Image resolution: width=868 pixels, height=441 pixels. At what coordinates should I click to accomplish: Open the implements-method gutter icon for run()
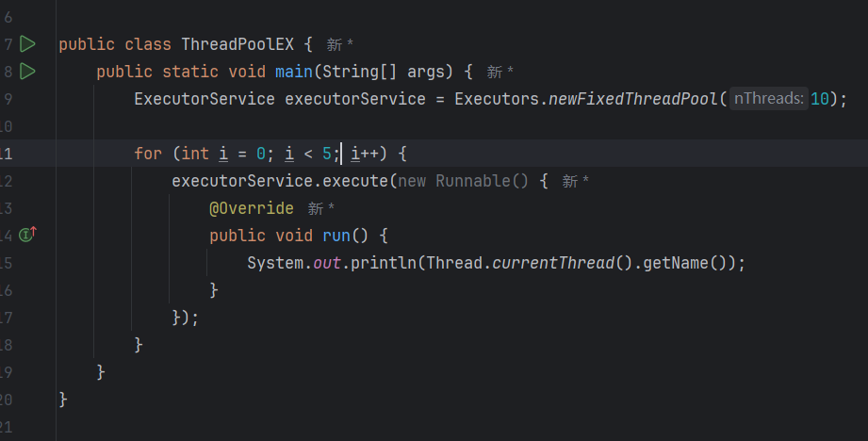[27, 234]
